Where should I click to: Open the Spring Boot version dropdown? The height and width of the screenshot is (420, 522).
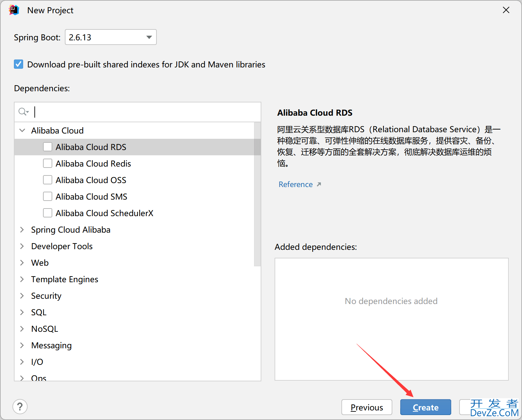point(111,37)
